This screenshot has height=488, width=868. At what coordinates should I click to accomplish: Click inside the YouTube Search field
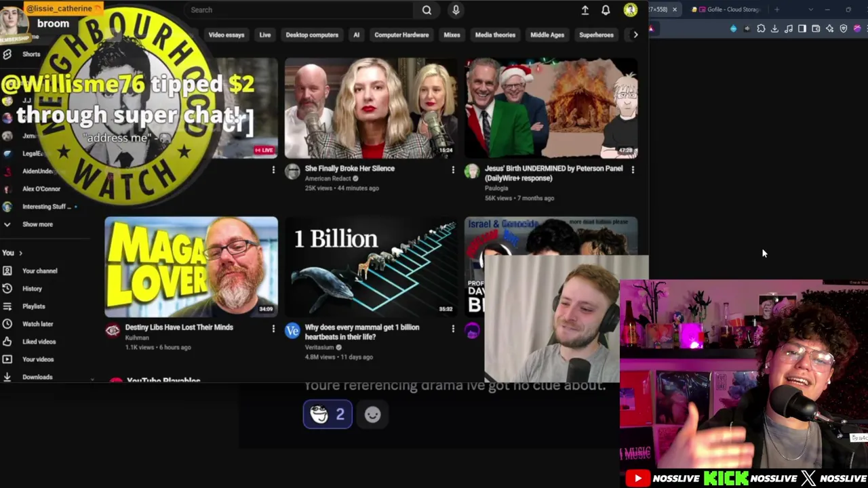(x=298, y=10)
